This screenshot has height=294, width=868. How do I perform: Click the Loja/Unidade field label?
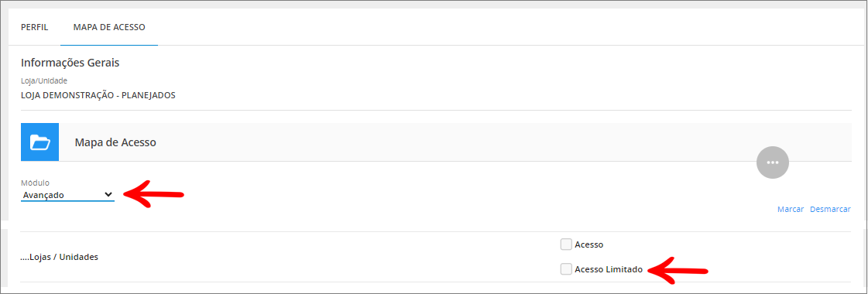[43, 81]
